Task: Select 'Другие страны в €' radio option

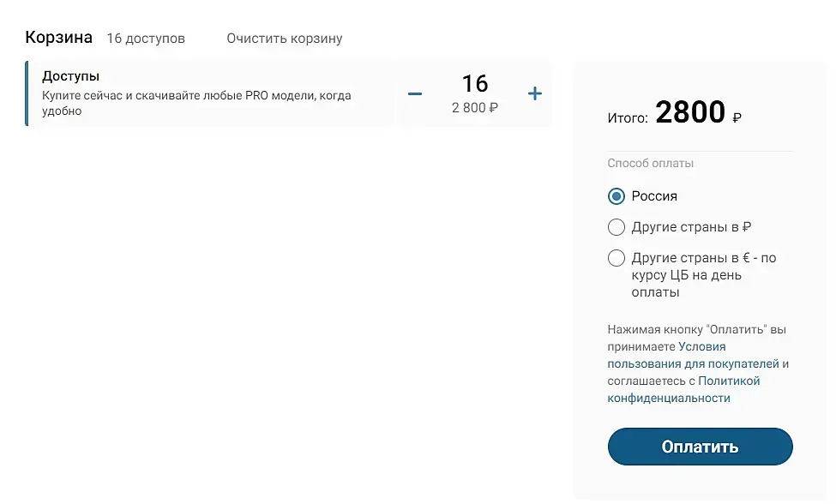Action: 616,258
